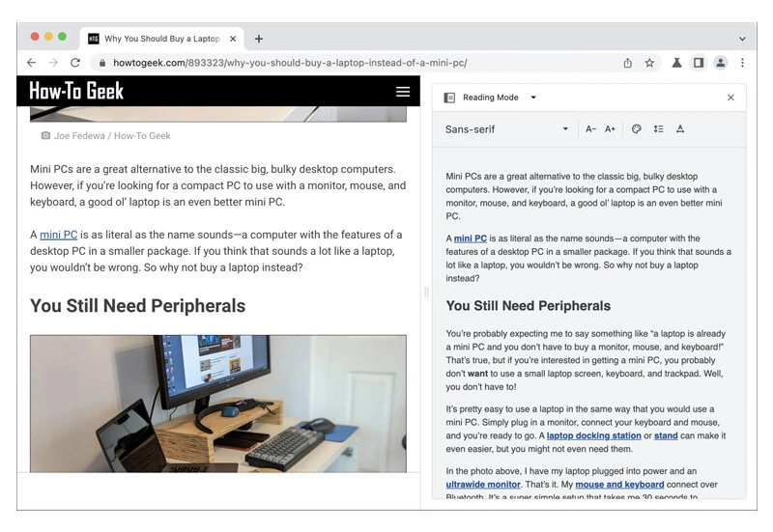Adjust letter spacing in reading mode
773x532 pixels.
coord(680,129)
